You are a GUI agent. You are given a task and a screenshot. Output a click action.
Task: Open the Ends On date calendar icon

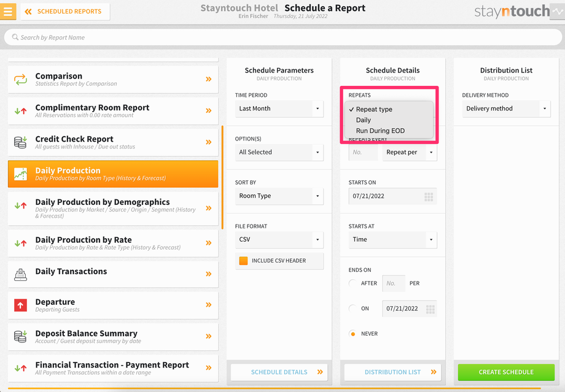coord(431,309)
